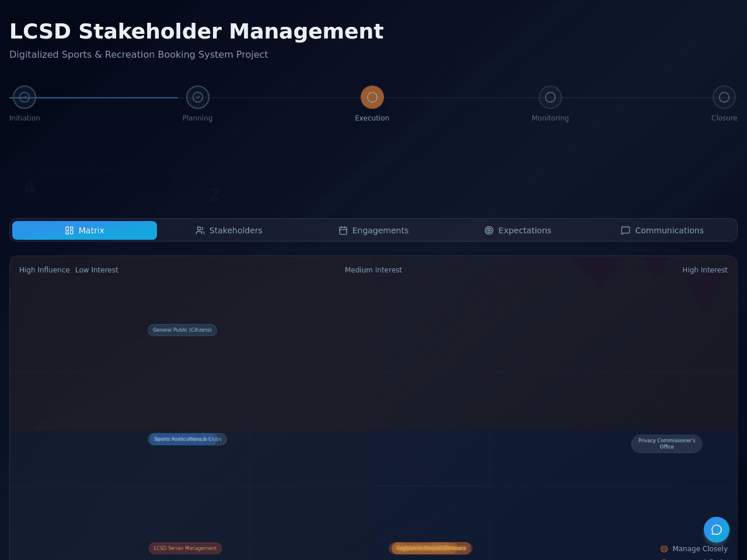Switch to the Matrix tab
The height and width of the screenshot is (560, 747).
85,230
